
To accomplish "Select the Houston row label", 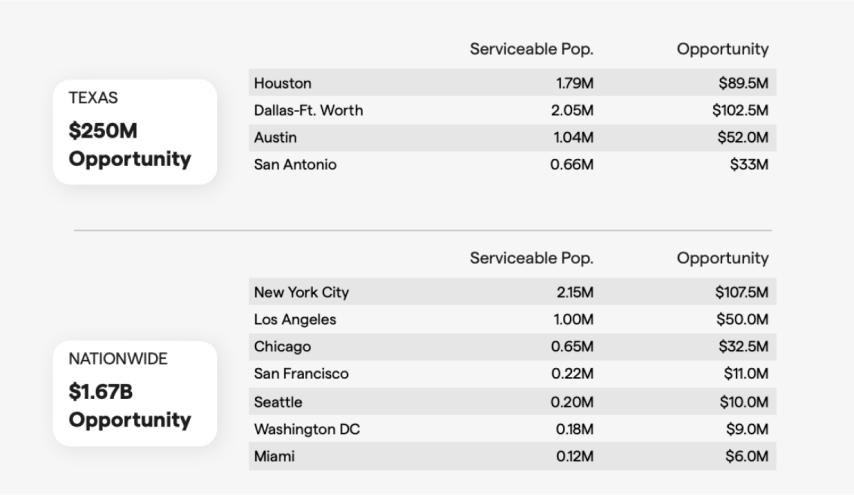I will (x=283, y=82).
